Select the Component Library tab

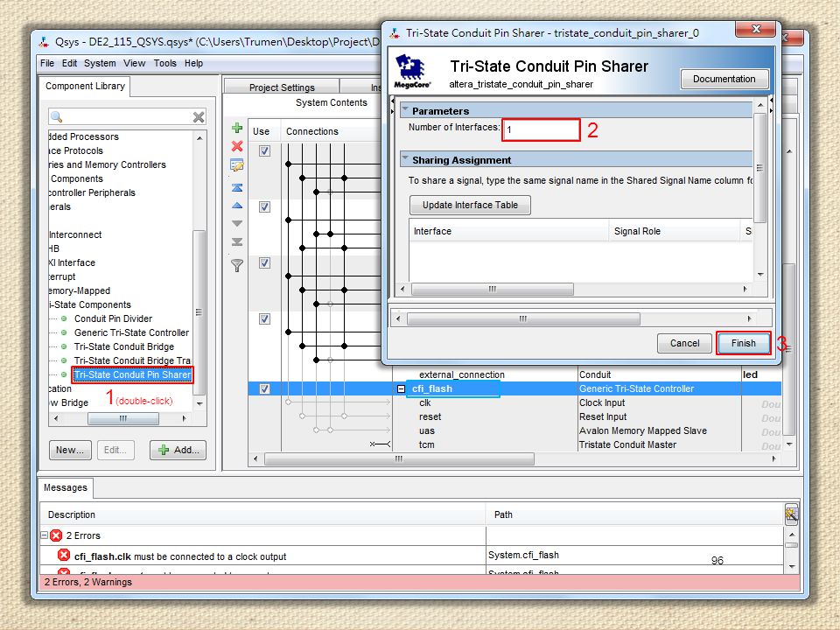pyautogui.click(x=85, y=87)
